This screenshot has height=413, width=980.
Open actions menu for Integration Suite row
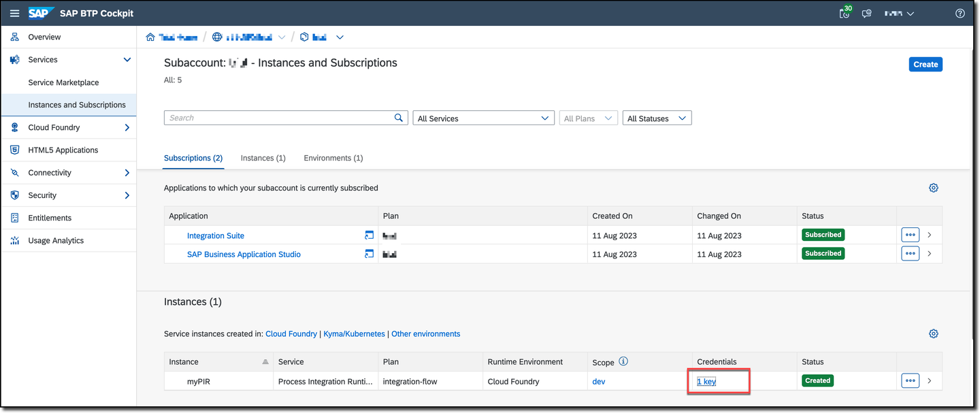coord(910,235)
